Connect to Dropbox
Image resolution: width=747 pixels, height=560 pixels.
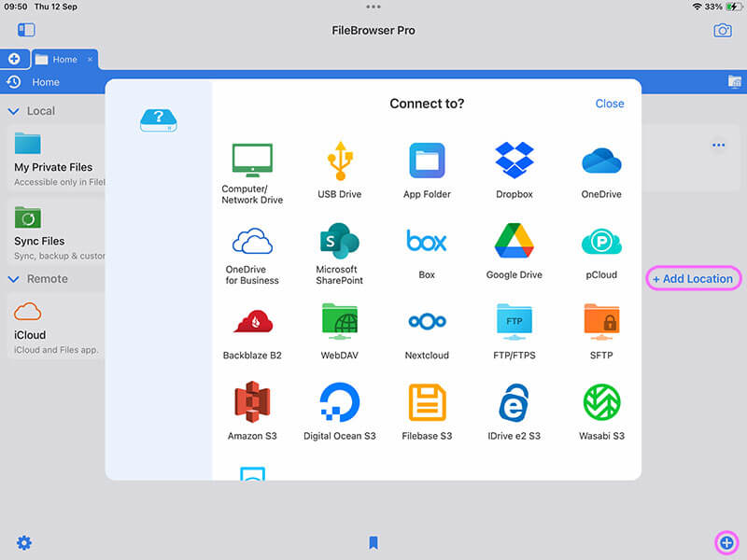coord(514,171)
